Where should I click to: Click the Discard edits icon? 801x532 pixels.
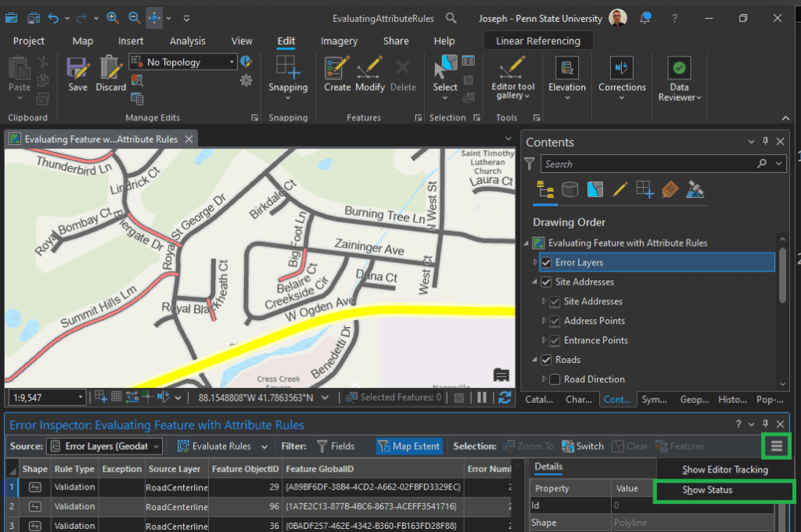[110, 68]
